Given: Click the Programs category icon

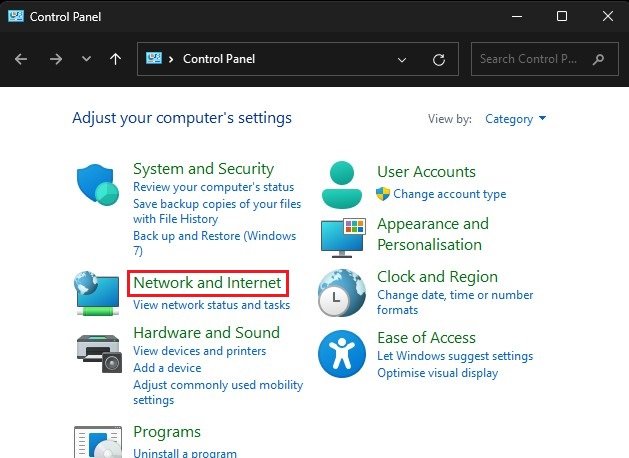Looking at the screenshot, I should pyautogui.click(x=98, y=442).
